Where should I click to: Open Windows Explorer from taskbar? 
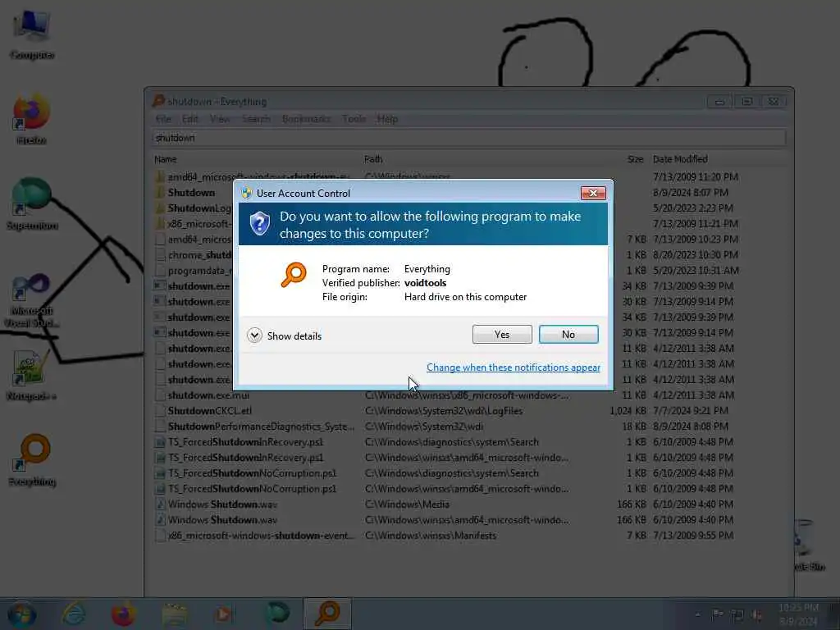point(174,614)
